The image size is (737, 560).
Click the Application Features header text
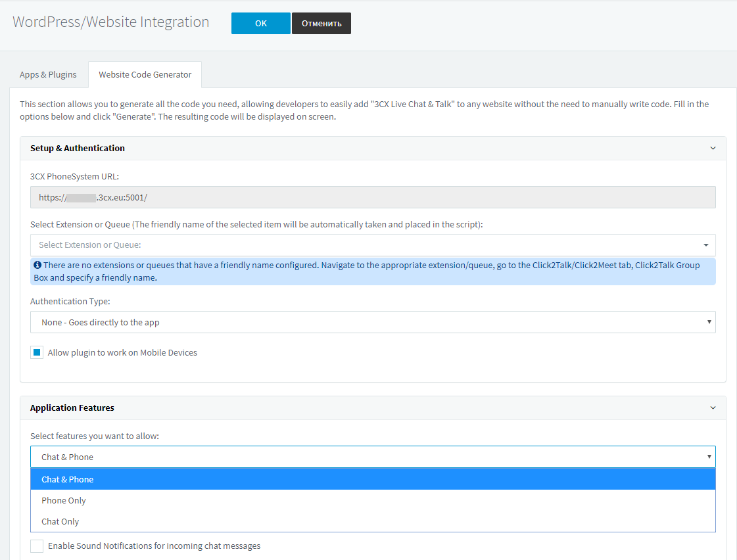point(72,408)
